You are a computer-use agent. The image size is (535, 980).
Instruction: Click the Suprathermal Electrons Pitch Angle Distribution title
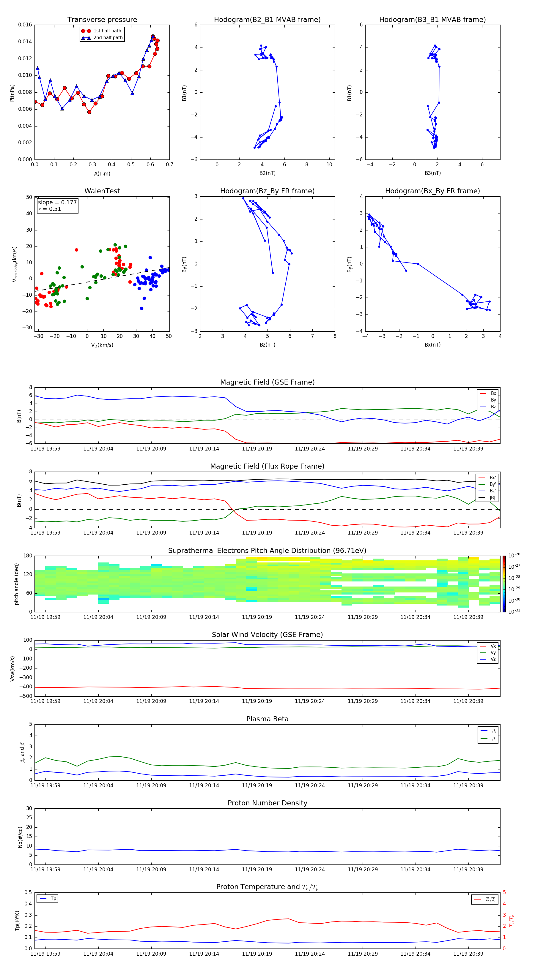(x=267, y=551)
